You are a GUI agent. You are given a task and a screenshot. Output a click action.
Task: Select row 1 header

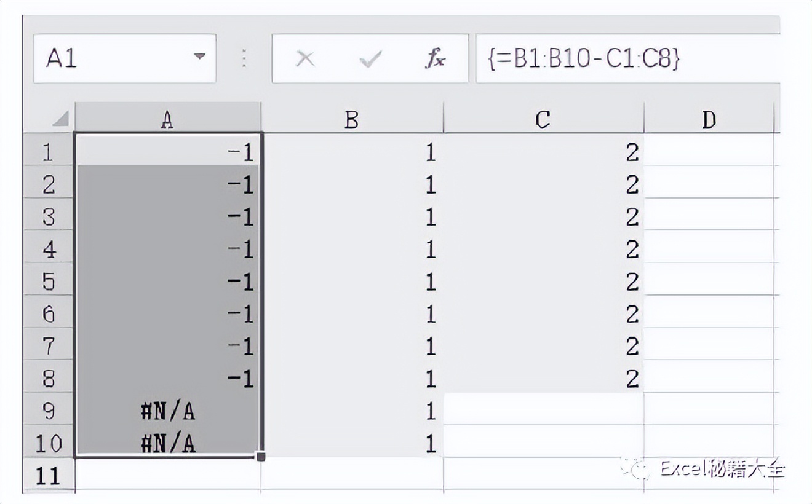pos(49,152)
